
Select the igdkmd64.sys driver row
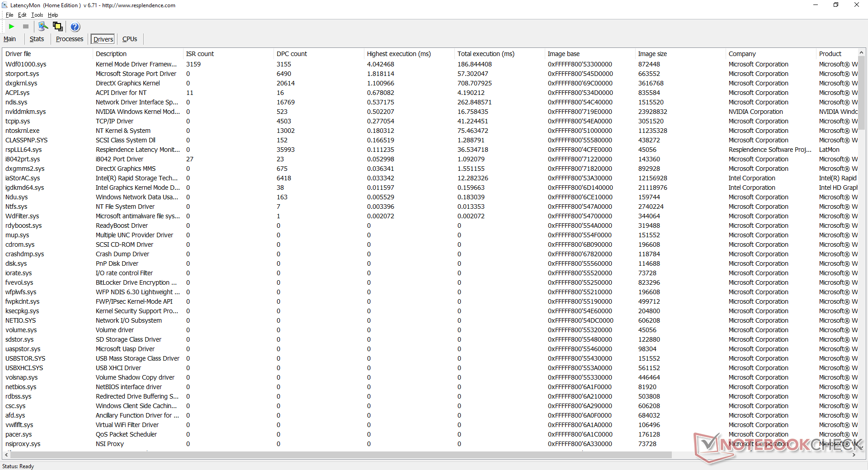coord(430,188)
